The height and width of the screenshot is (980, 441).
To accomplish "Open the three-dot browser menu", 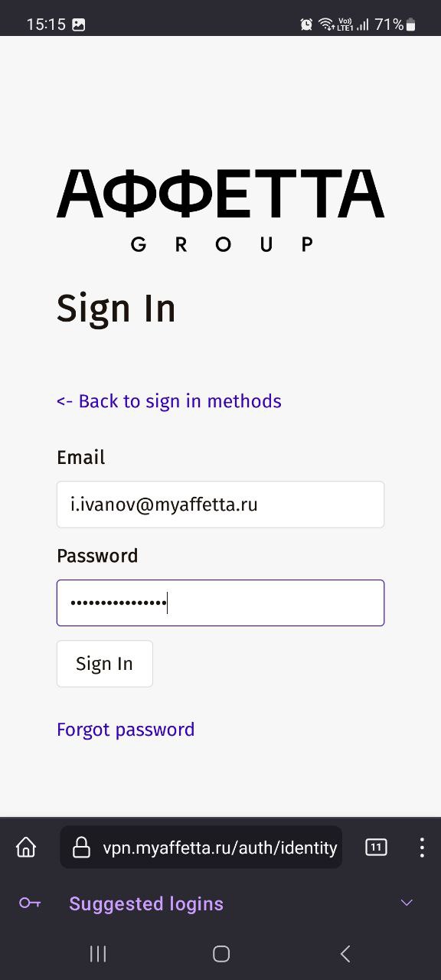I will [421, 847].
